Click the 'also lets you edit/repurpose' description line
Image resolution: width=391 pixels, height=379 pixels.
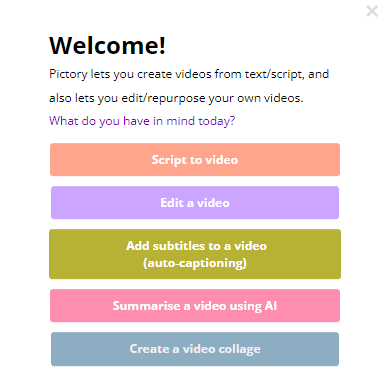pyautogui.click(x=176, y=98)
